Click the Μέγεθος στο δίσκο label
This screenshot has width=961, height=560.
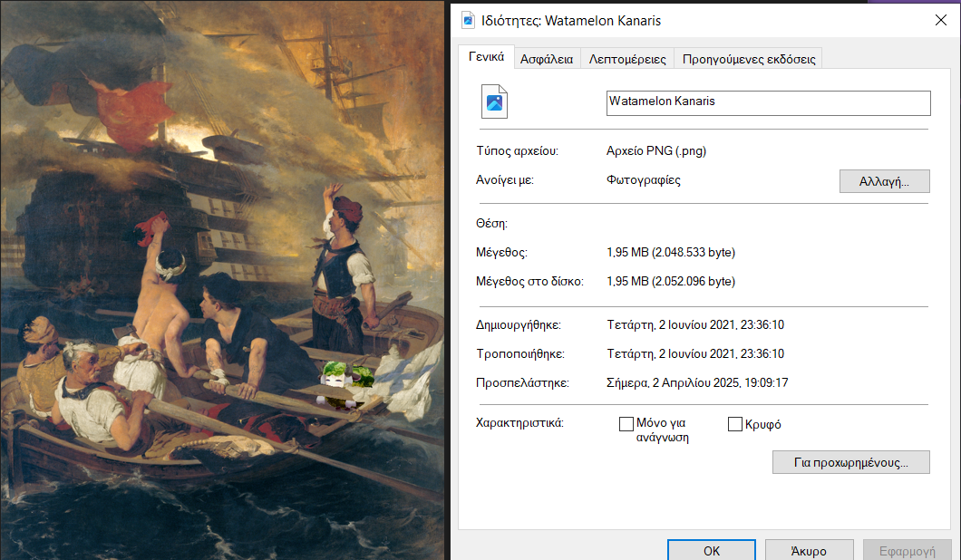[529, 281]
